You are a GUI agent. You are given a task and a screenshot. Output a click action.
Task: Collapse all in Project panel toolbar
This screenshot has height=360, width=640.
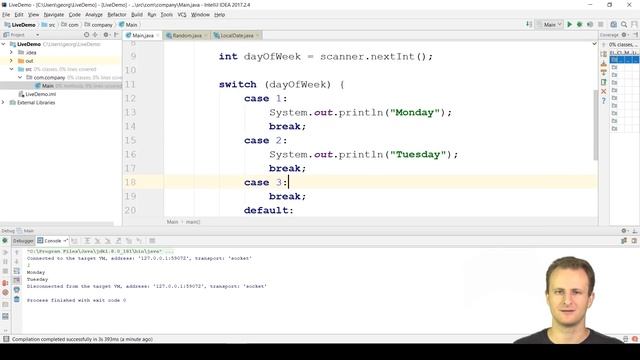tap(96, 35)
